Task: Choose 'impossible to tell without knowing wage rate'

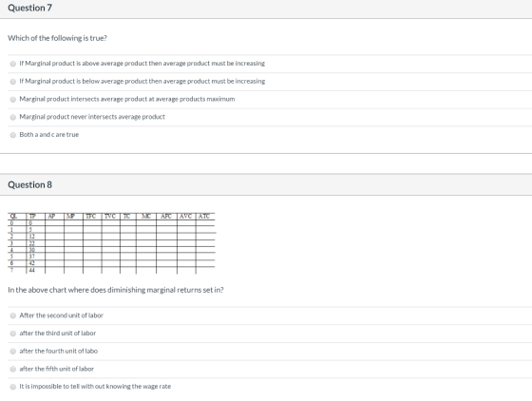Action: click(x=13, y=387)
